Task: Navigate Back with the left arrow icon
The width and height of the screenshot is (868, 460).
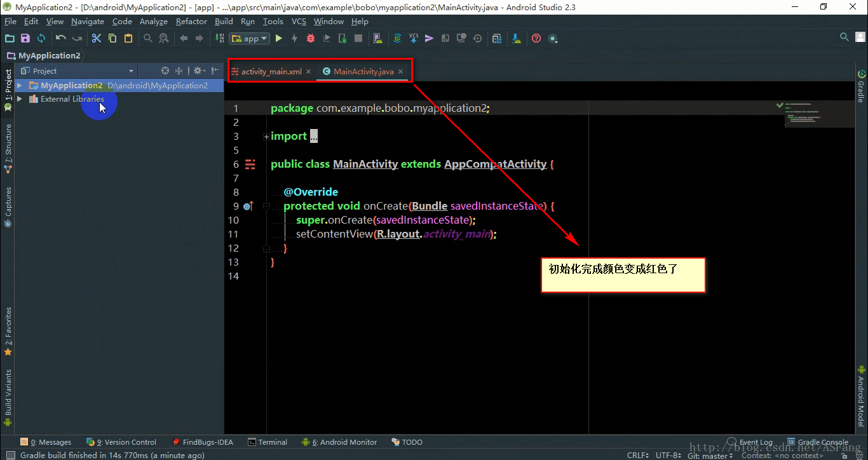Action: pos(184,38)
